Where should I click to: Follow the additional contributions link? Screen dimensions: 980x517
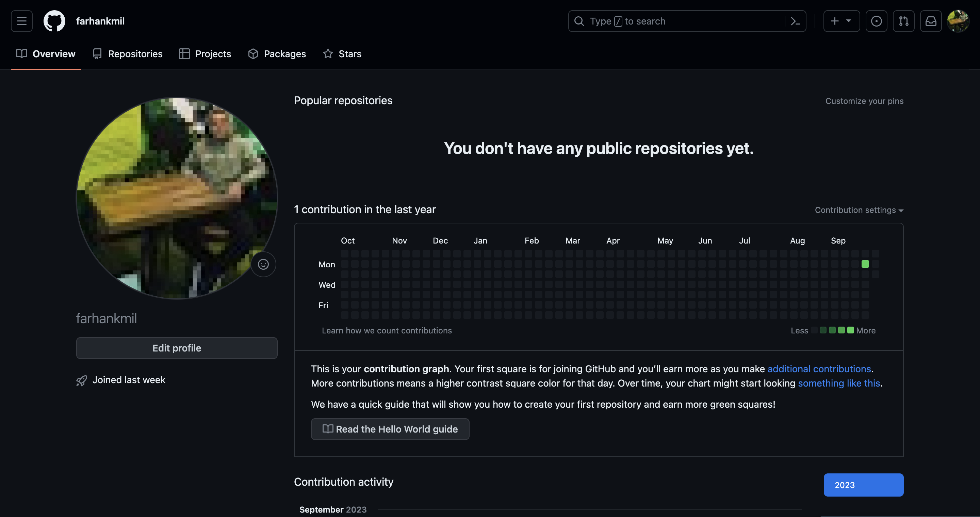819,369
